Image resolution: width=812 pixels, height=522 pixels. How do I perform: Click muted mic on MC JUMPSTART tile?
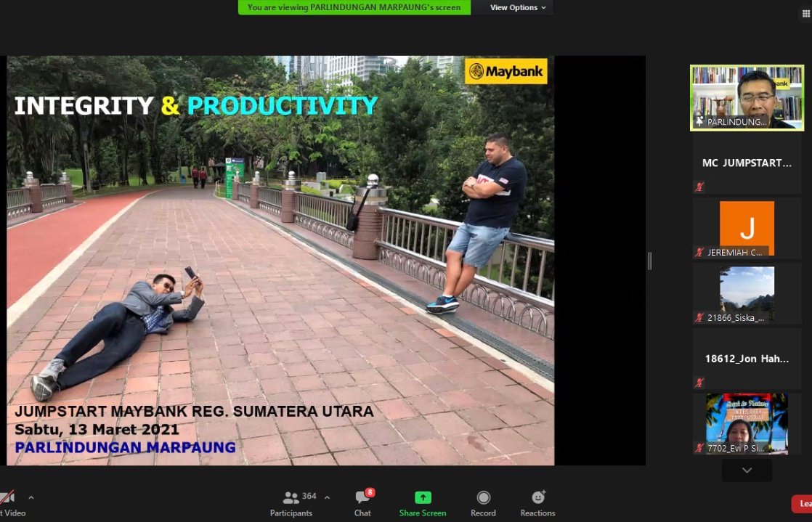[x=699, y=187]
